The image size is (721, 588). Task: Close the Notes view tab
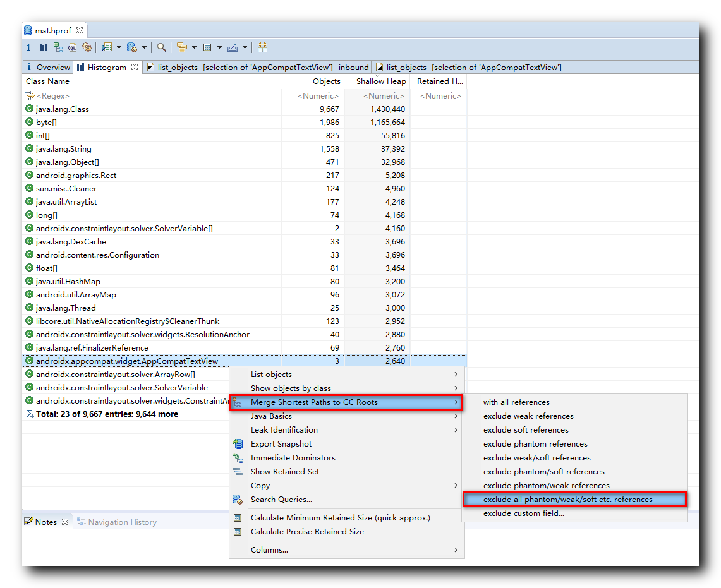(65, 522)
